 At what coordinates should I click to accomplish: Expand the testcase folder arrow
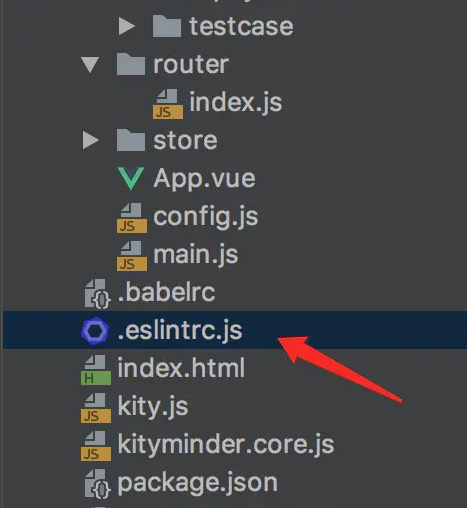coord(126,26)
